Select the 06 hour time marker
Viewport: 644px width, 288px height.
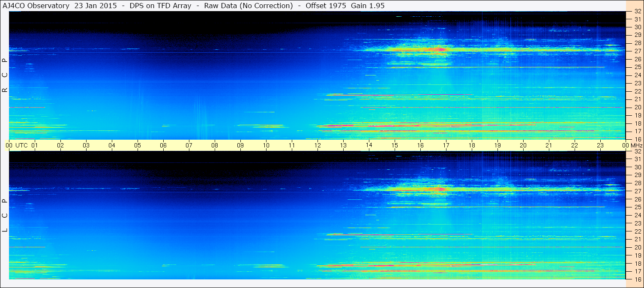[x=163, y=145]
